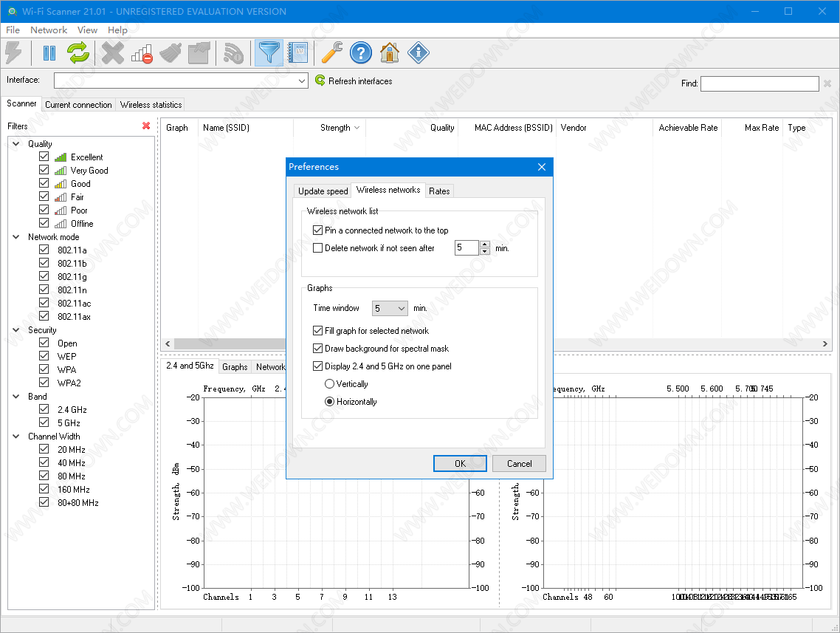840x633 pixels.
Task: Click the horizontal scrollbar right arrow
Action: coord(825,343)
